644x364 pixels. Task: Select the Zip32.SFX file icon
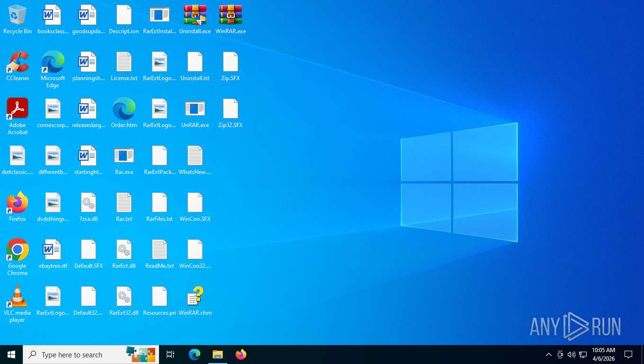tap(231, 114)
